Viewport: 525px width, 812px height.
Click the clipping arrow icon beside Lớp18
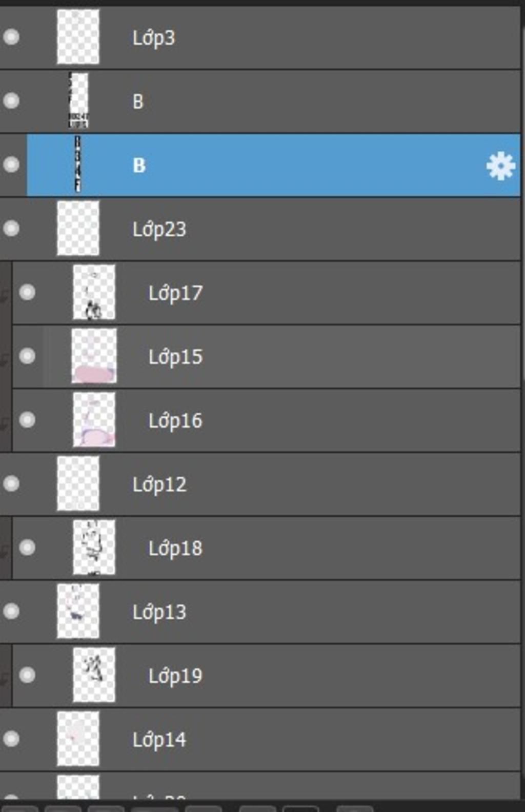5,551
